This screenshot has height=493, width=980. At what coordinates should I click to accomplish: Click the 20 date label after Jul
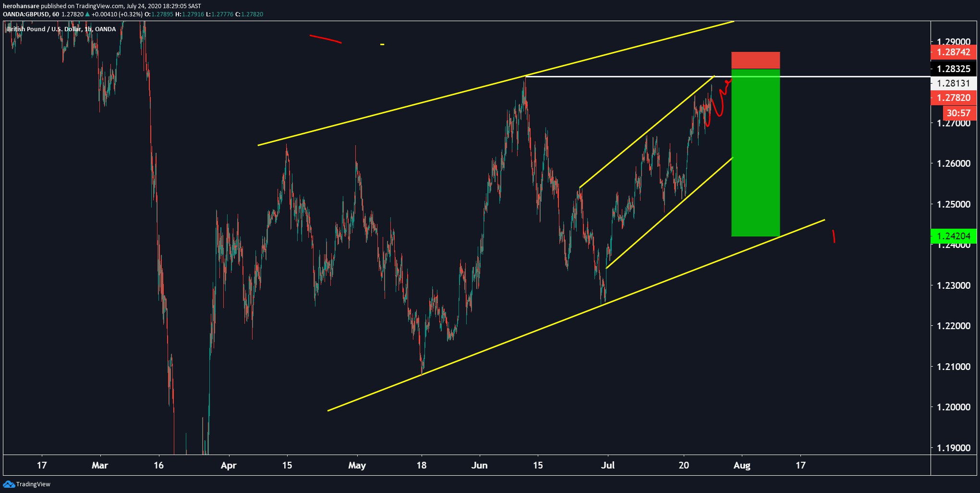tap(684, 465)
